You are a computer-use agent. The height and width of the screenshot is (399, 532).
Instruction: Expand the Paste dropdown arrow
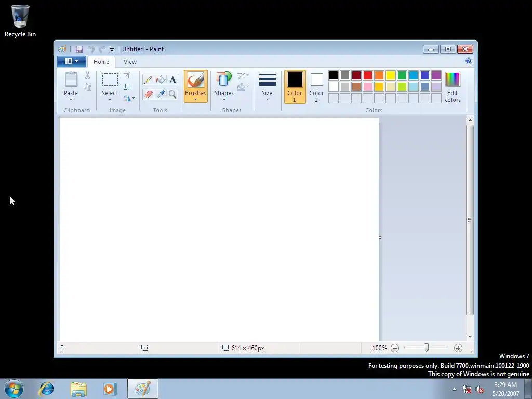[x=71, y=99]
